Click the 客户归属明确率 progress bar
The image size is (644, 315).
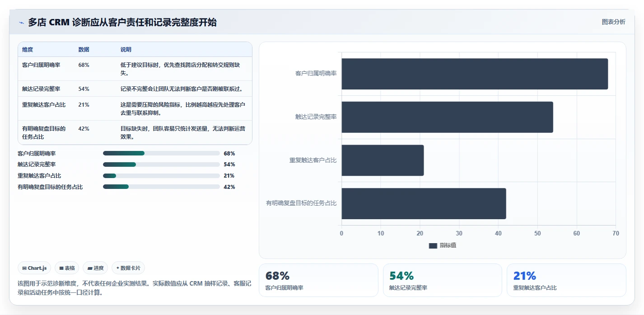[x=161, y=153]
